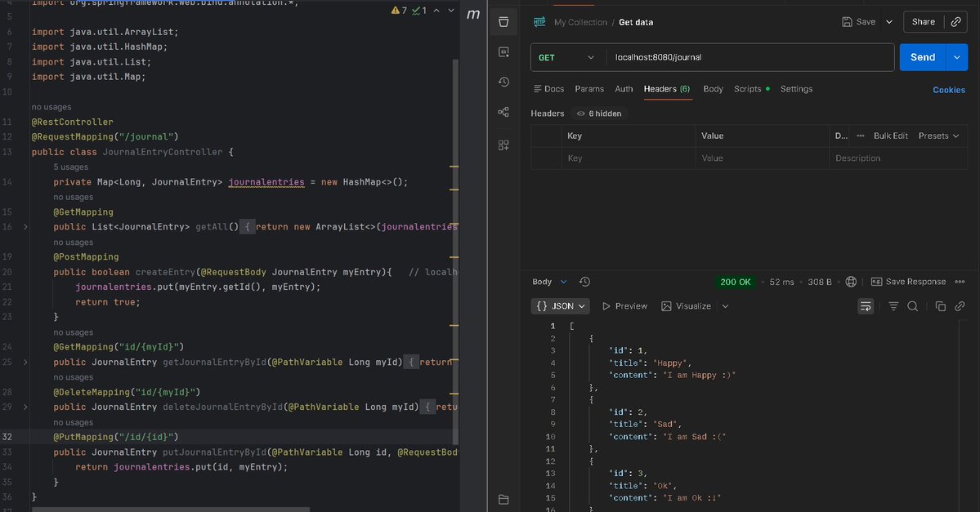Open the Send button dropdown arrow
Screen dimensions: 980x512
[957, 57]
